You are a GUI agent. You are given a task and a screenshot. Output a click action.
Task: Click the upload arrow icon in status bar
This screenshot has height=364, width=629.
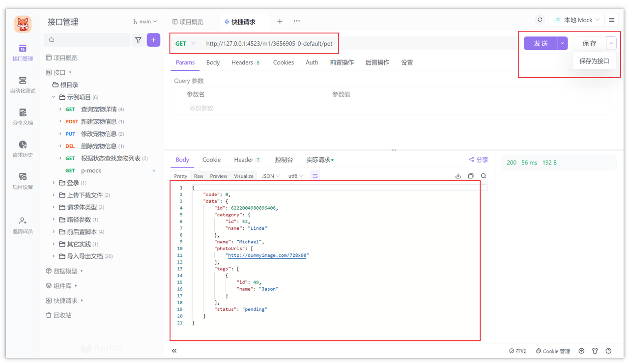581,351
